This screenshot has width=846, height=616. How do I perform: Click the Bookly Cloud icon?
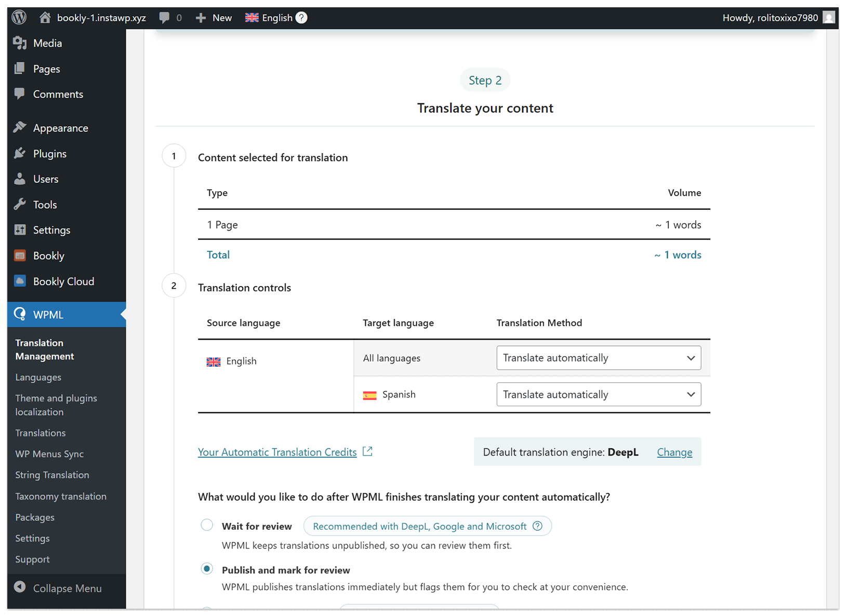pos(20,281)
